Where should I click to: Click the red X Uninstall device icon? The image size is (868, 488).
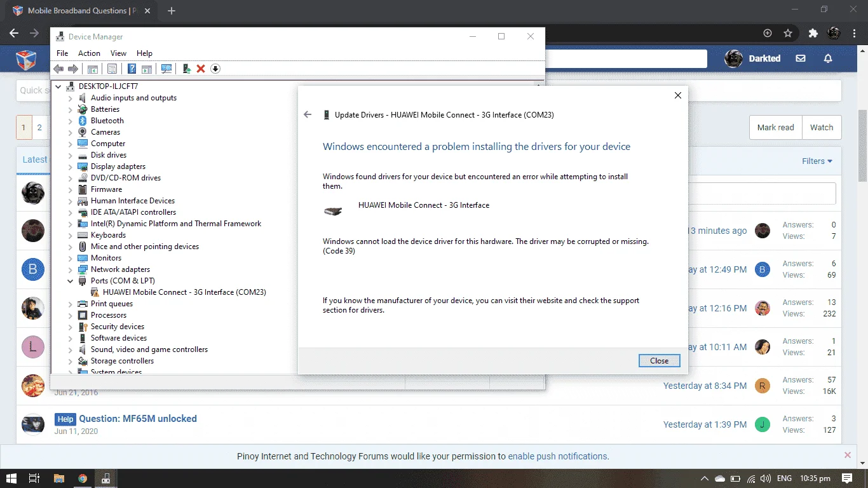pyautogui.click(x=201, y=69)
